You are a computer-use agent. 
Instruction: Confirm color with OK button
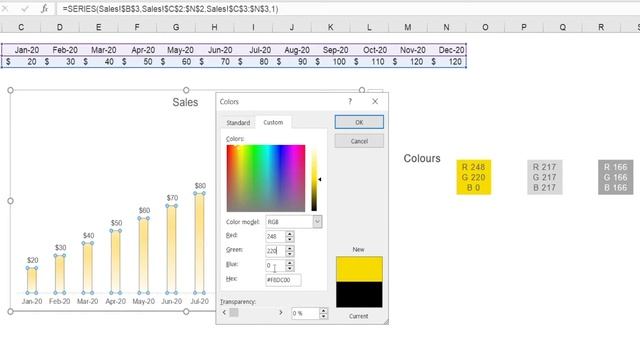pyautogui.click(x=359, y=122)
